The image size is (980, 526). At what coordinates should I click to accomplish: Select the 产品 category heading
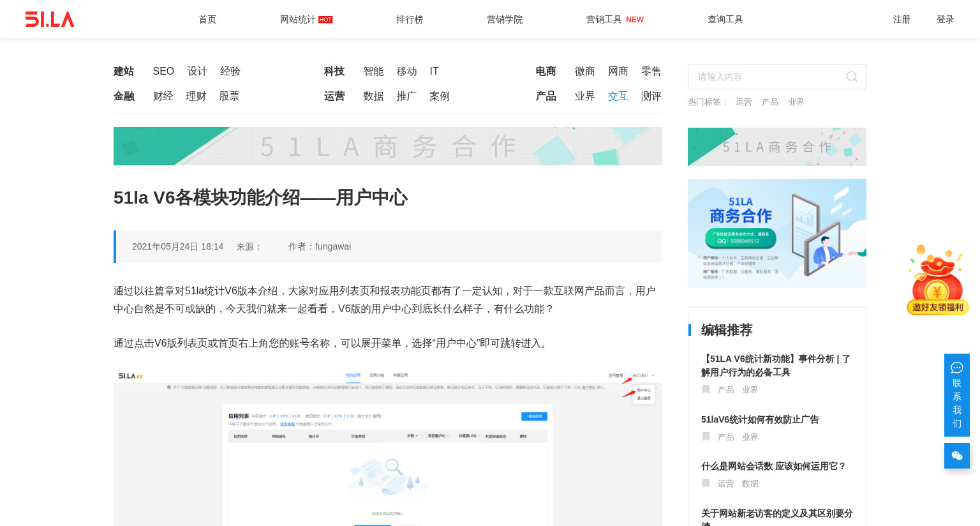(546, 96)
